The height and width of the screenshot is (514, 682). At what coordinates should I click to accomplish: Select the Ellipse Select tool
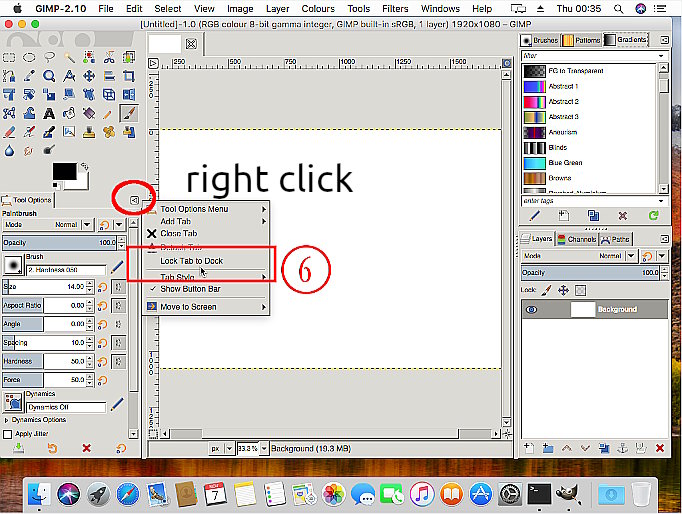click(x=29, y=57)
